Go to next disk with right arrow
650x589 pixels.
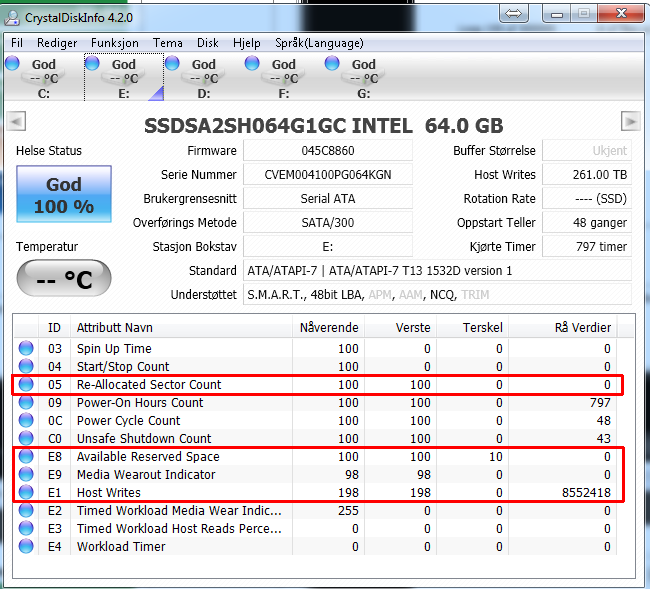[631, 121]
